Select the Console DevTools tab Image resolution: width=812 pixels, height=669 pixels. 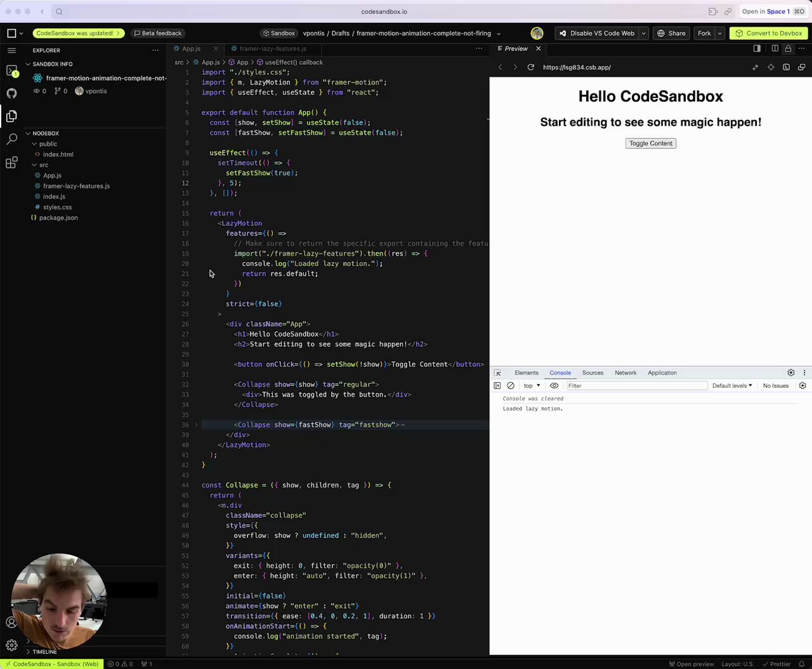click(560, 373)
